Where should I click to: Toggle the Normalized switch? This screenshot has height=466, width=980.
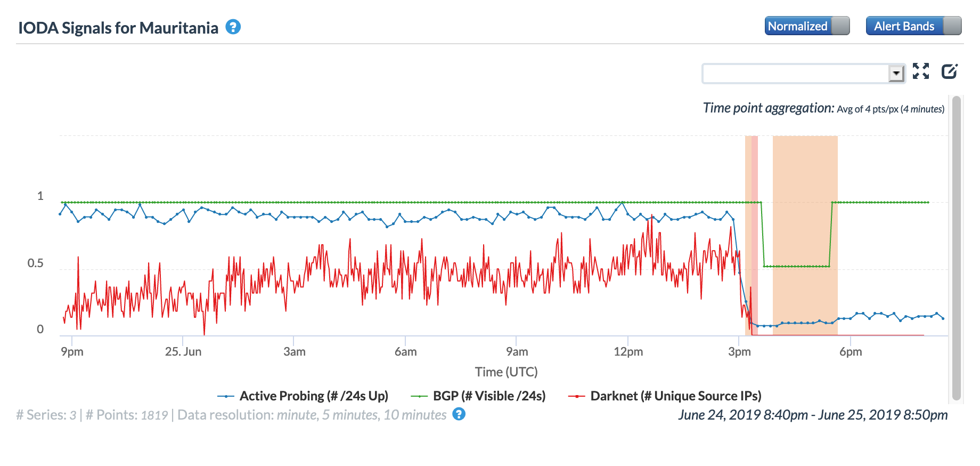[x=807, y=26]
